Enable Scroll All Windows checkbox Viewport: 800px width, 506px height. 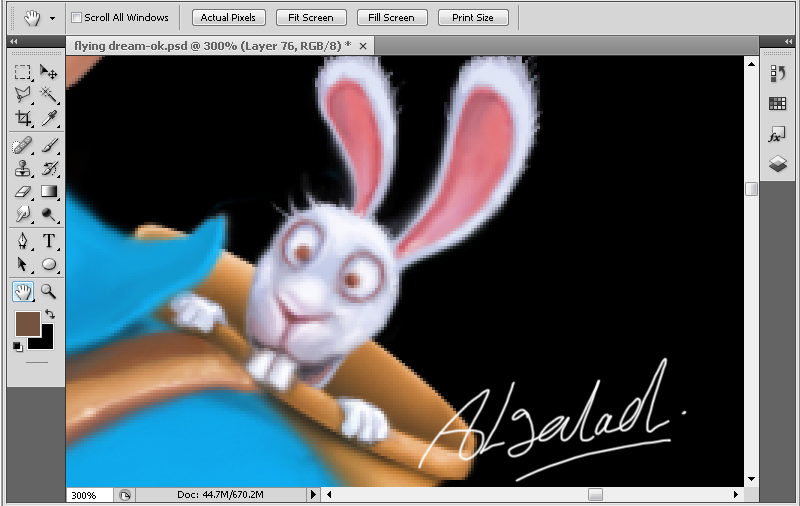pyautogui.click(x=77, y=17)
